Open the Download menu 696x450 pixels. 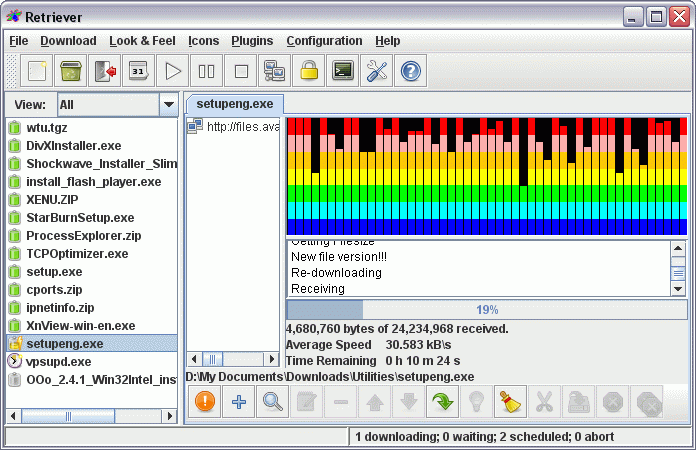point(68,41)
